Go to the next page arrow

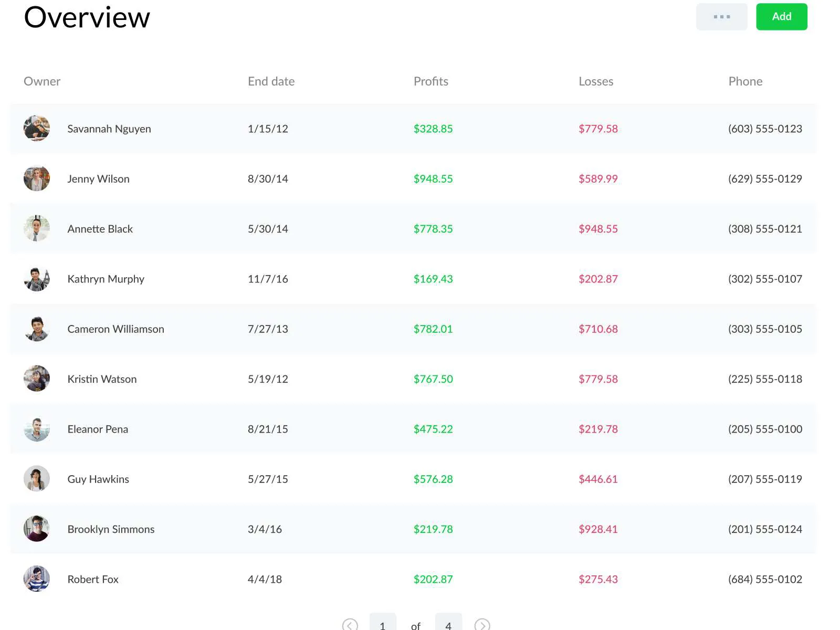[x=482, y=624]
